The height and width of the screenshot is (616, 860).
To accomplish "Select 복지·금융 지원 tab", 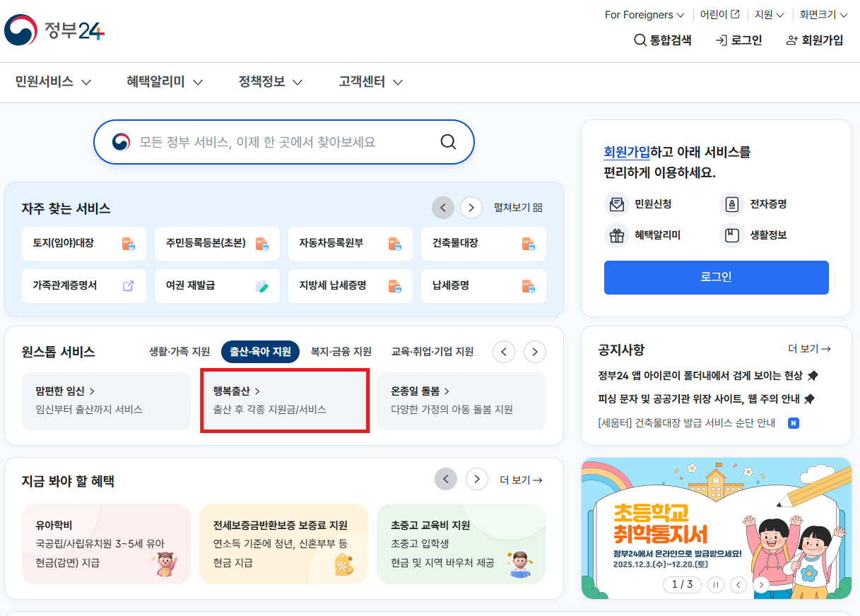I will tap(341, 351).
